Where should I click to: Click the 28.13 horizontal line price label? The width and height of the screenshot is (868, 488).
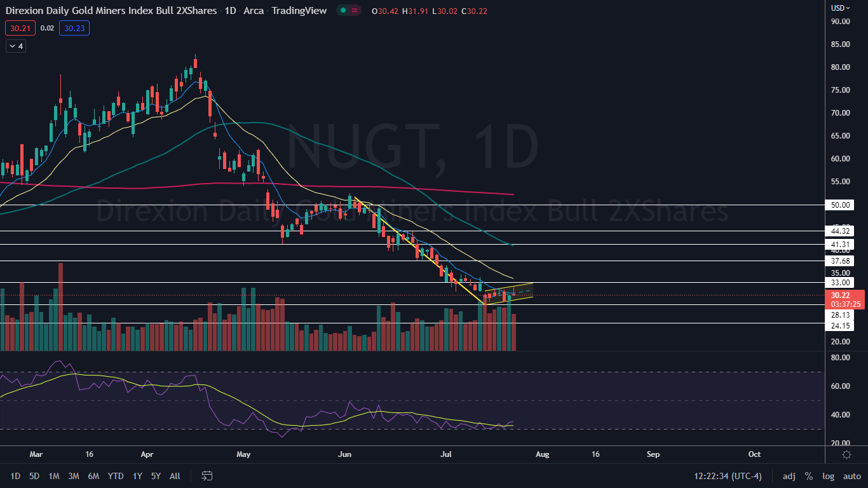[839, 315]
